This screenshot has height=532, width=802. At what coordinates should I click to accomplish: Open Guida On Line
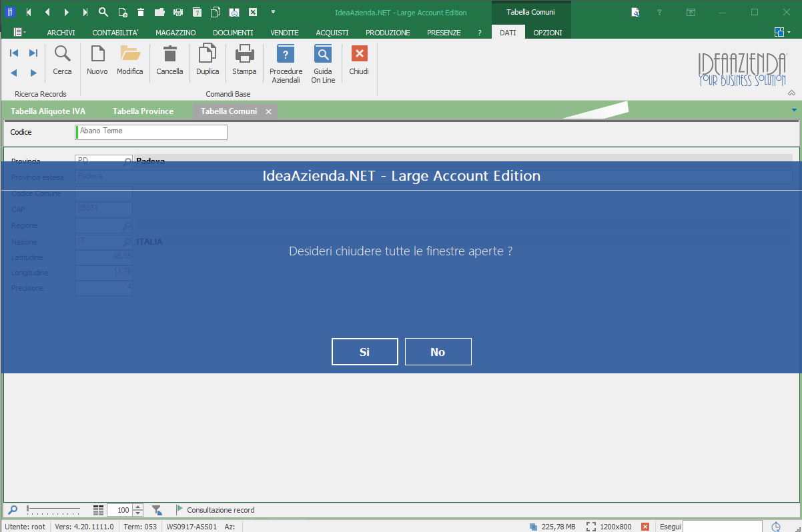pos(323,64)
